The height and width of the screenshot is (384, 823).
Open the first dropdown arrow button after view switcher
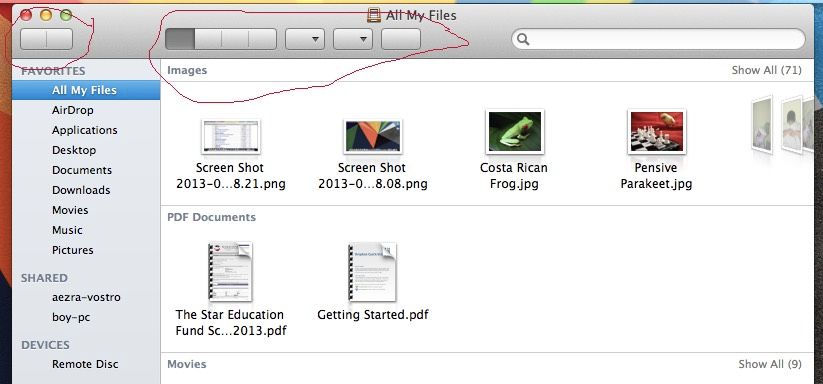pos(304,39)
